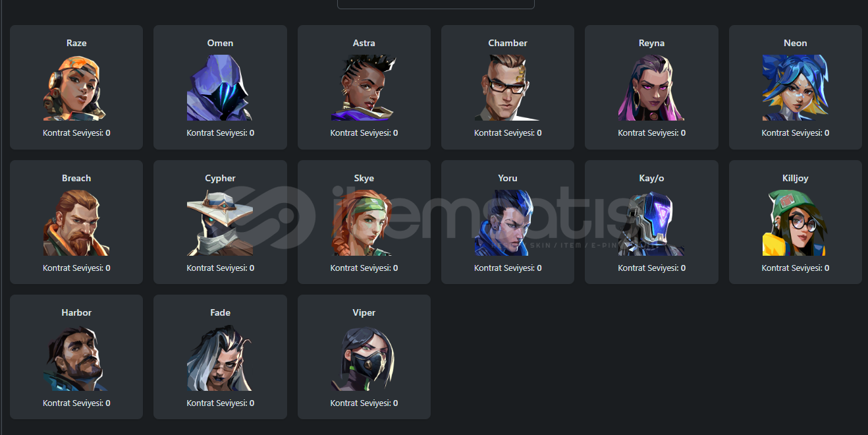Select the Omen agent portrait
This screenshot has width=868, height=435.
coord(220,88)
